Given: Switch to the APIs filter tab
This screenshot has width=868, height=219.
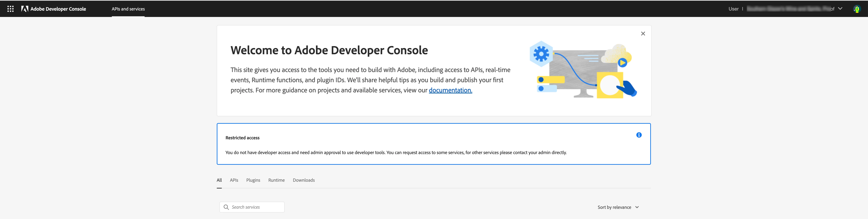Looking at the screenshot, I should 234,180.
